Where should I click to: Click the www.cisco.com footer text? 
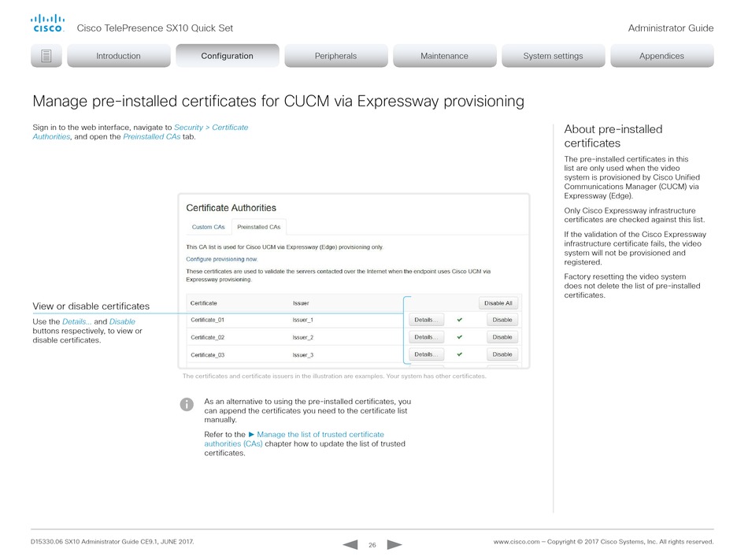517,541
